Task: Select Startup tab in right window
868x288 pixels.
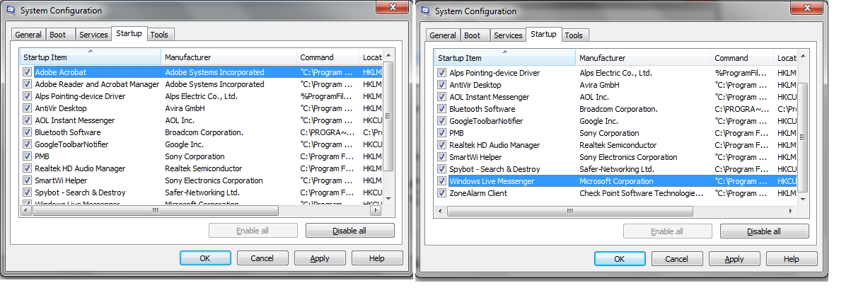Action: [x=543, y=34]
